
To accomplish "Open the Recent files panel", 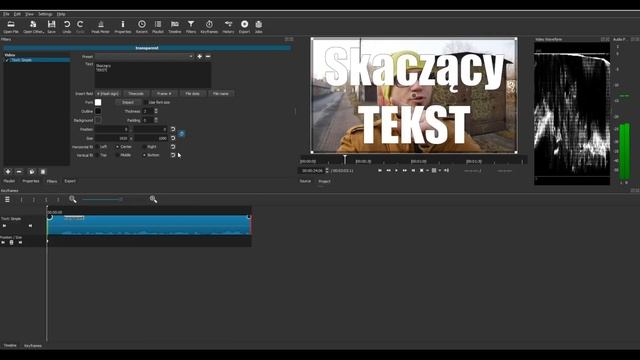I will tap(142, 27).
